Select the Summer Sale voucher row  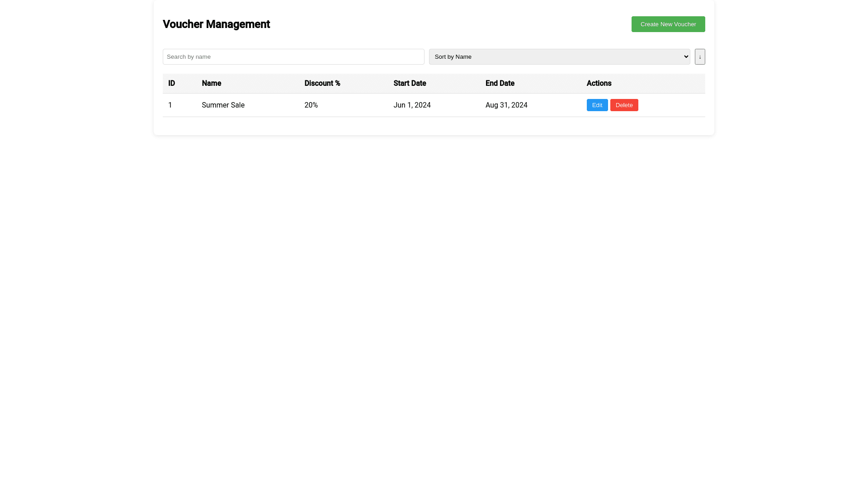(362, 105)
